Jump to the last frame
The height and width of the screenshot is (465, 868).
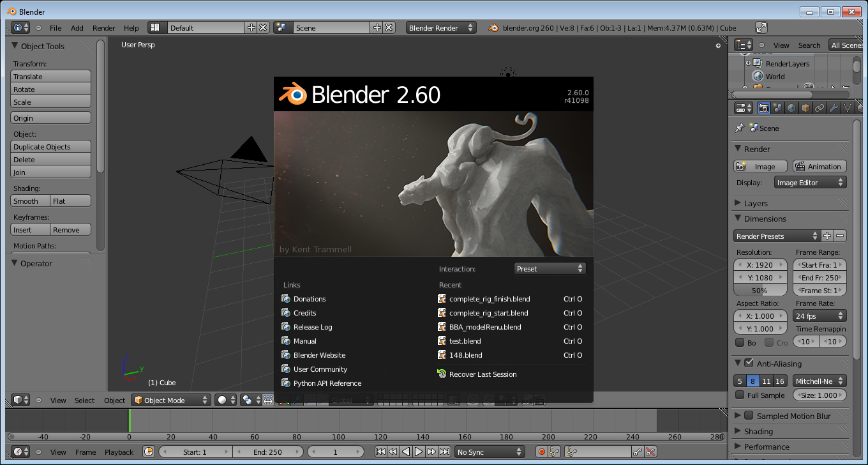[444, 452]
